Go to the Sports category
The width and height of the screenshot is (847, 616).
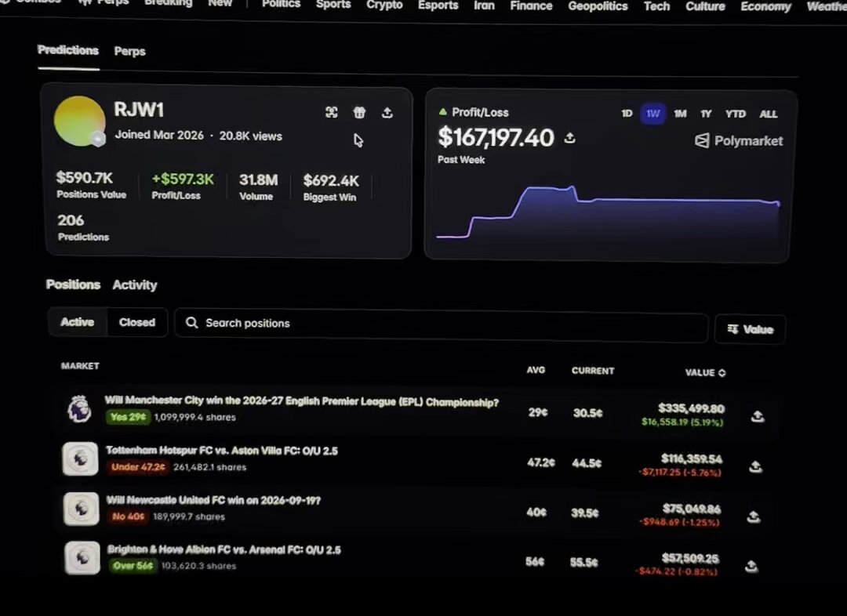pos(333,5)
